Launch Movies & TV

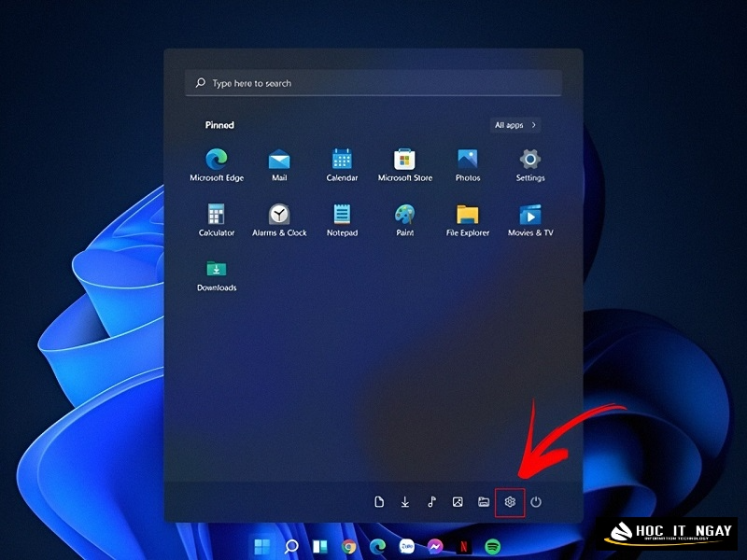(530, 220)
